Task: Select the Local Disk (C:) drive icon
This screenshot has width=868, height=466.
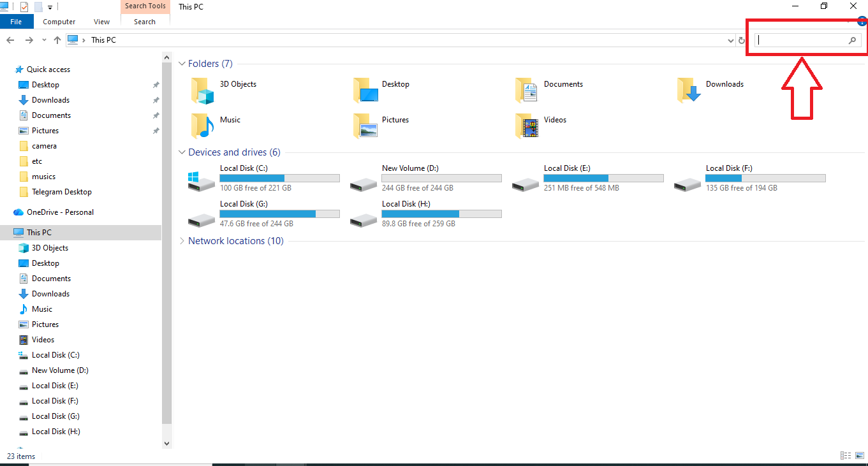Action: 202,180
